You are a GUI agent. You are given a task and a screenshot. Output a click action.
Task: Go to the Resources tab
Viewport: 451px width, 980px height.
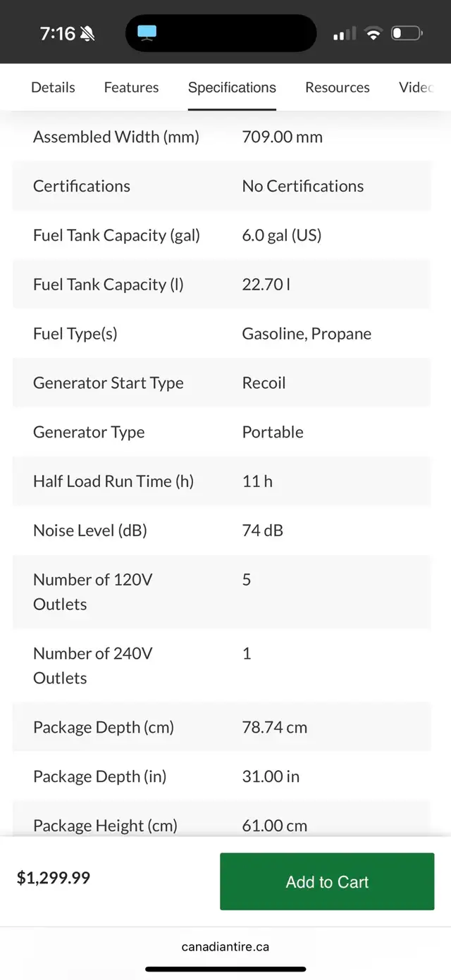pos(337,87)
